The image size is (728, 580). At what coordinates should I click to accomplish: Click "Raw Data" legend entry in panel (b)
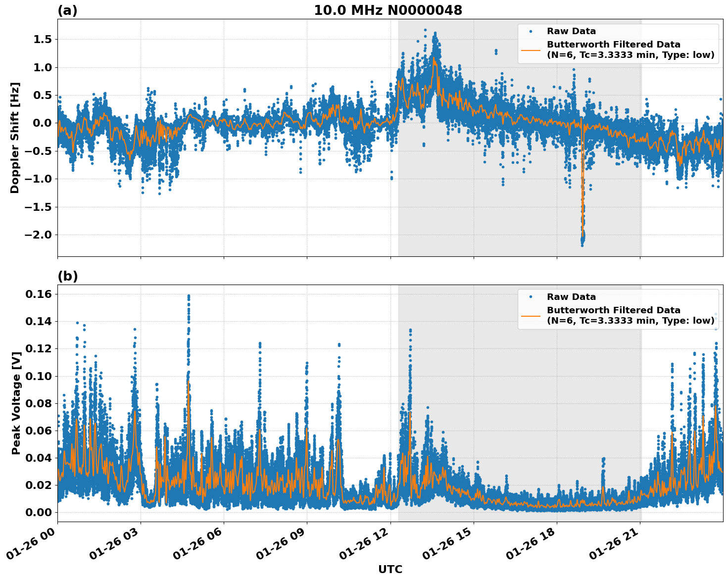(571, 297)
